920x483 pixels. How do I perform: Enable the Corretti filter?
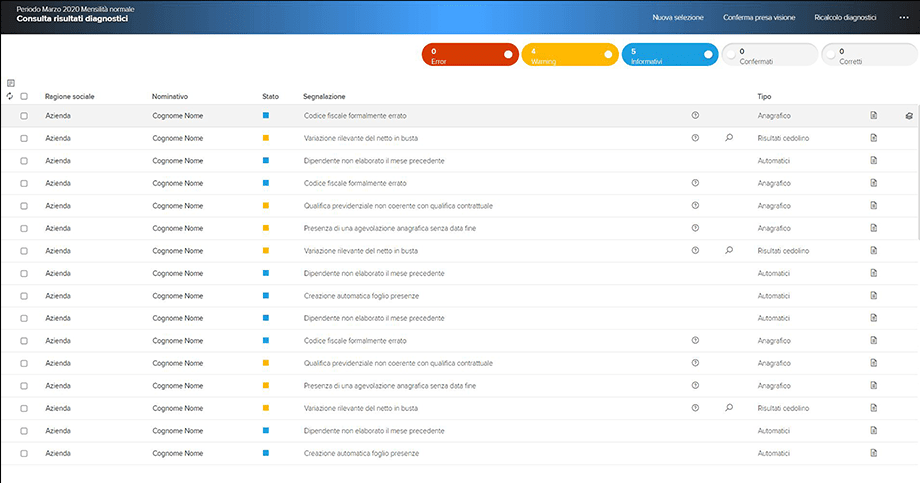870,55
